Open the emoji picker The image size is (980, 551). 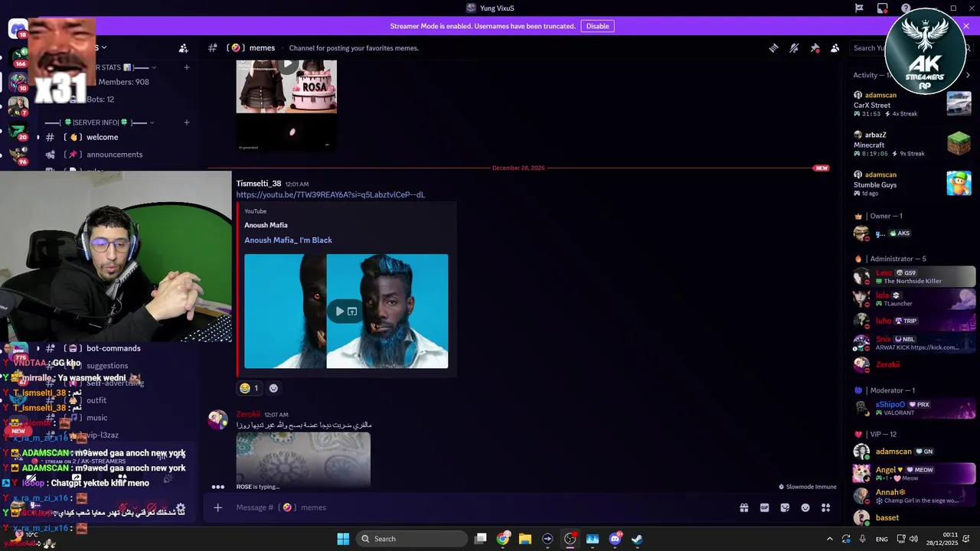(x=805, y=507)
